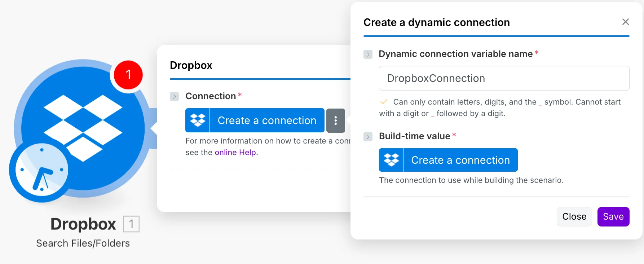Click the Close button

574,217
